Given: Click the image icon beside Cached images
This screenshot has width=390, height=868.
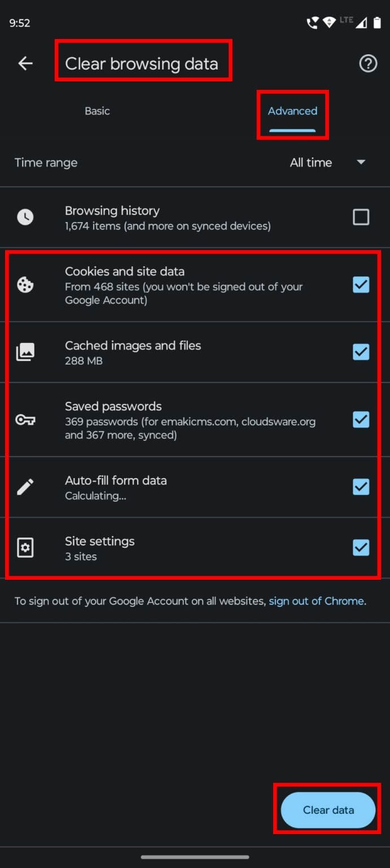Looking at the screenshot, I should tap(25, 351).
